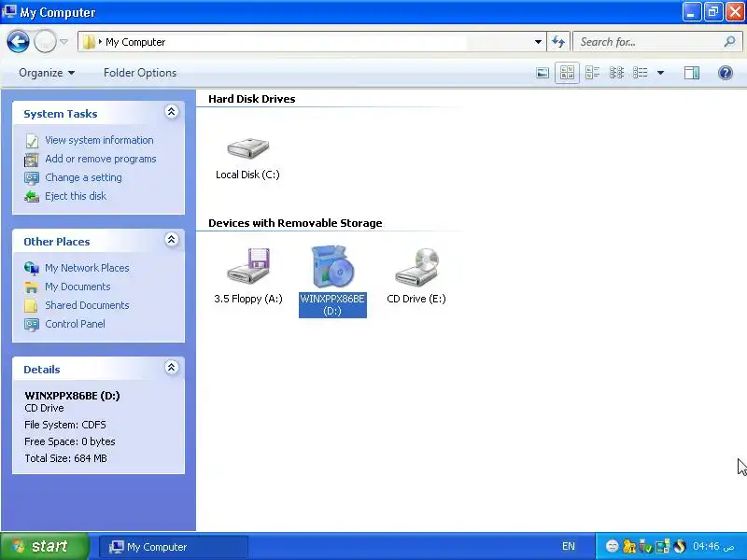Open Help with the question mark icon
Viewport: 747px width, 560px height.
[726, 73]
